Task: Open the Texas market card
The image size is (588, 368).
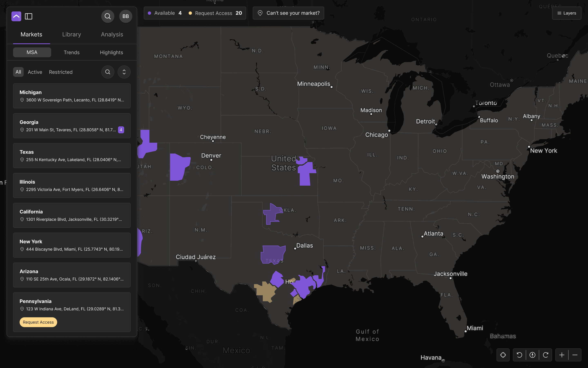Action: 72,156
